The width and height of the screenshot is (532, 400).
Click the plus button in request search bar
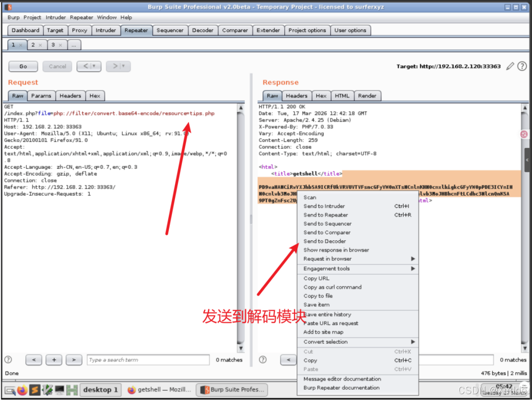pyautogui.click(x=54, y=360)
